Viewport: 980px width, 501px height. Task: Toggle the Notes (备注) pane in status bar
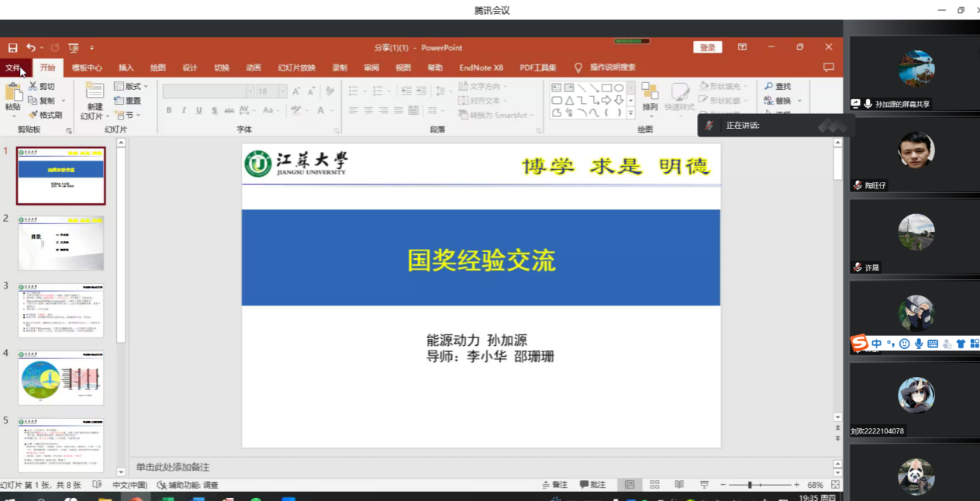pos(554,485)
